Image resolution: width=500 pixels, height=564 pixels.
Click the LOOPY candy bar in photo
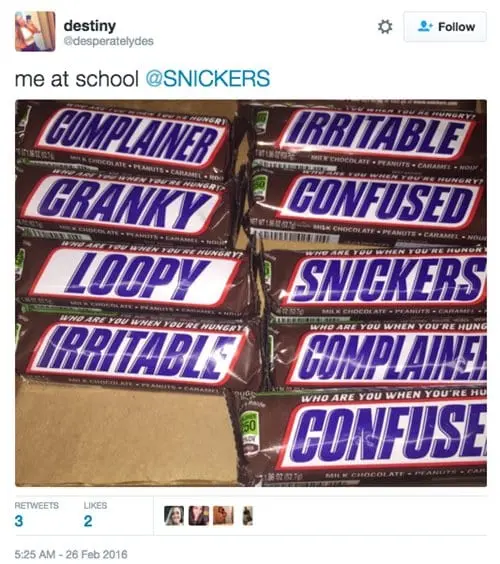(x=133, y=275)
